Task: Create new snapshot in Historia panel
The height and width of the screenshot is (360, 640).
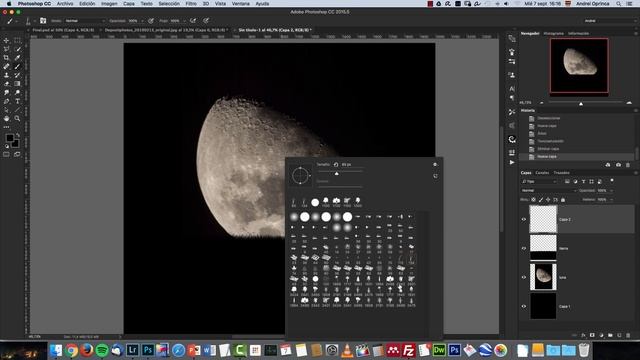Action: [x=618, y=165]
